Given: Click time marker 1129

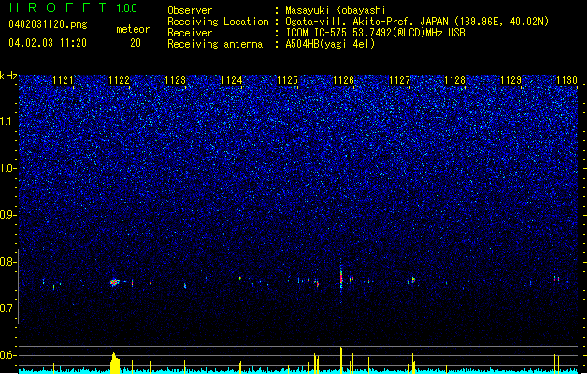Looking at the screenshot, I should (511, 80).
